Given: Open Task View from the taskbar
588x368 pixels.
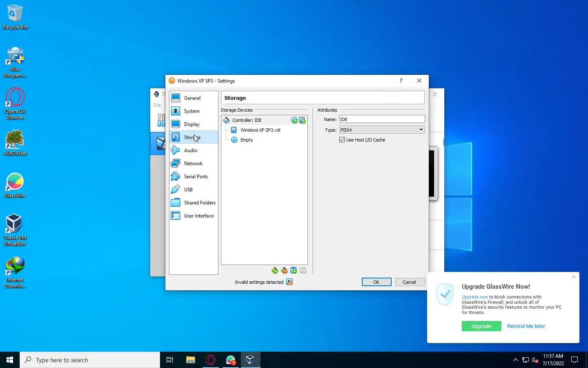Looking at the screenshot, I should [170, 360].
